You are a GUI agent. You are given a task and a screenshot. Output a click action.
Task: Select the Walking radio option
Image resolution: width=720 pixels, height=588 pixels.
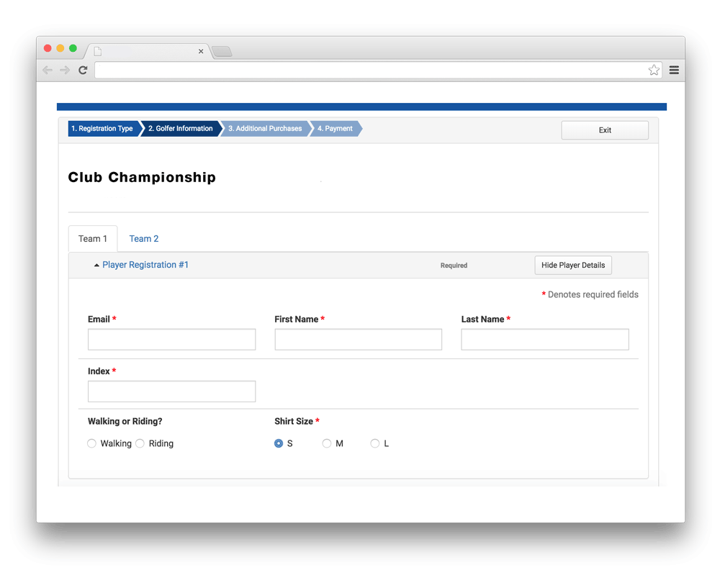coord(92,443)
